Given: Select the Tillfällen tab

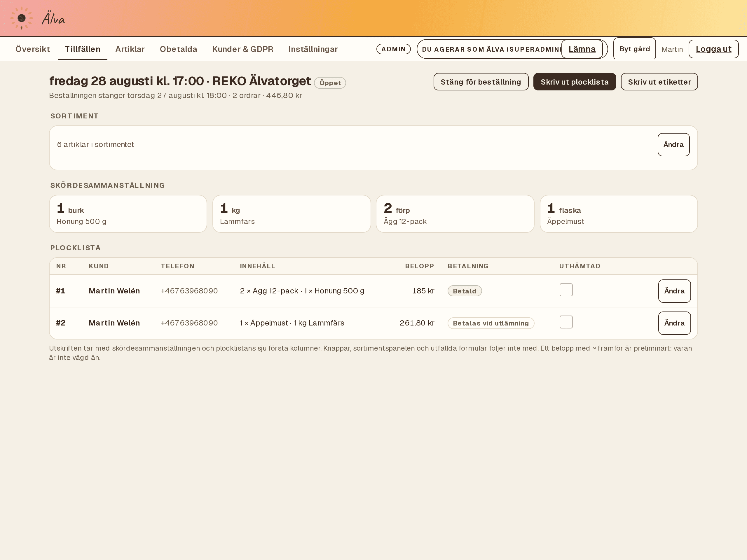Looking at the screenshot, I should click(x=82, y=49).
